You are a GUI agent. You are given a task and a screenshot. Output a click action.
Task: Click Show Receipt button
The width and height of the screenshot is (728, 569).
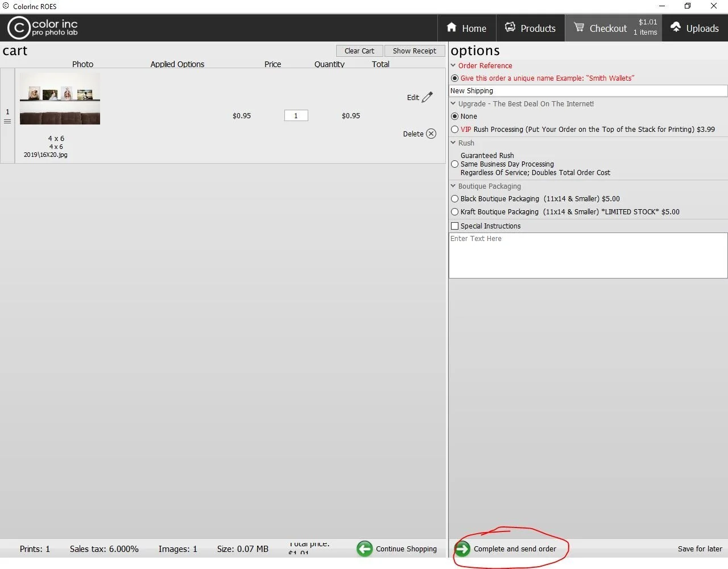415,51
